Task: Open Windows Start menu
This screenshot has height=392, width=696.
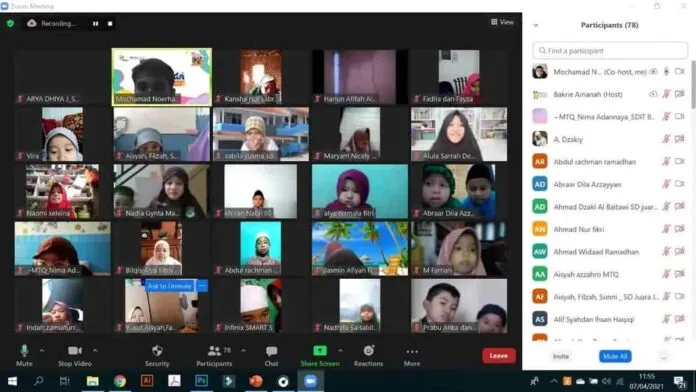Action: pos(12,381)
